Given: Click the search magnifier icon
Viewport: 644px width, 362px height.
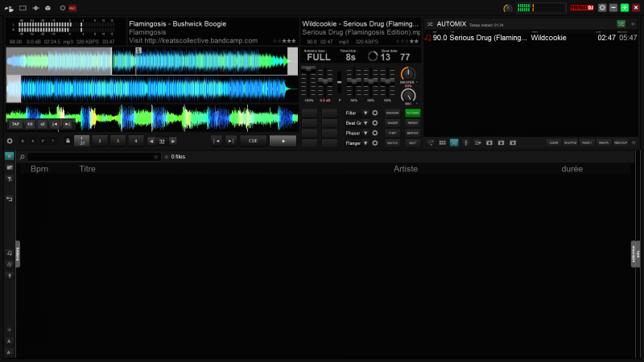Looking at the screenshot, I should tap(23, 157).
